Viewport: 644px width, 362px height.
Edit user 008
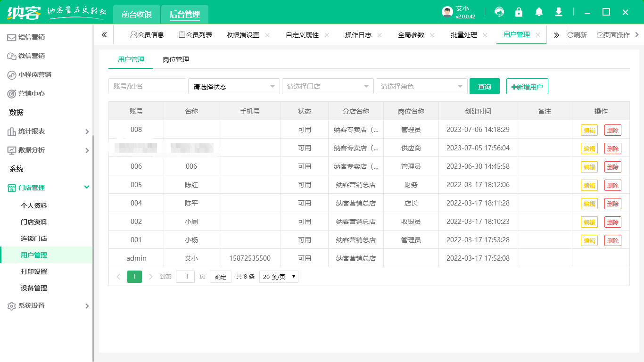tap(589, 130)
